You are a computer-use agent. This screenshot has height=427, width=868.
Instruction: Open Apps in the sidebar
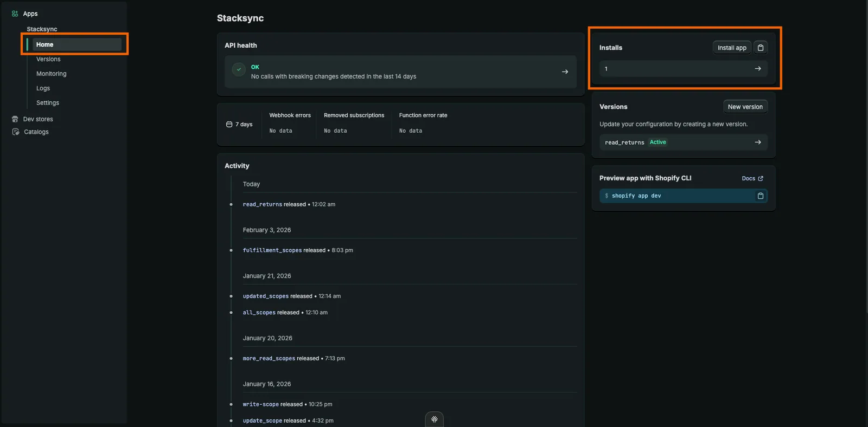(x=30, y=14)
